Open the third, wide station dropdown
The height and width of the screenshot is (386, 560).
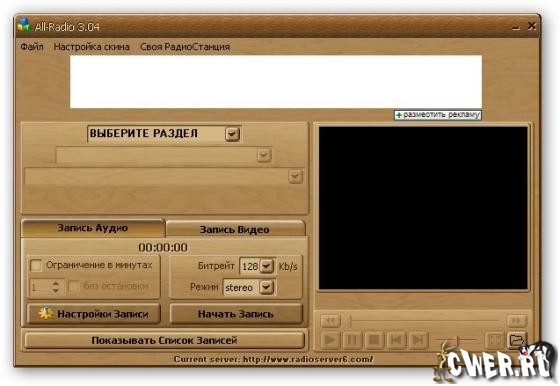(x=295, y=176)
